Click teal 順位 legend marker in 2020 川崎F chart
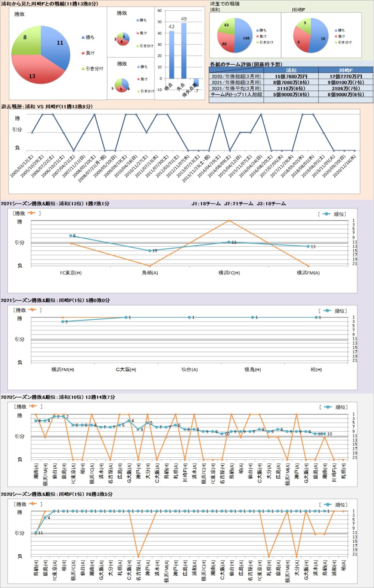Image resolution: width=374 pixels, height=588 pixels. 328,505
